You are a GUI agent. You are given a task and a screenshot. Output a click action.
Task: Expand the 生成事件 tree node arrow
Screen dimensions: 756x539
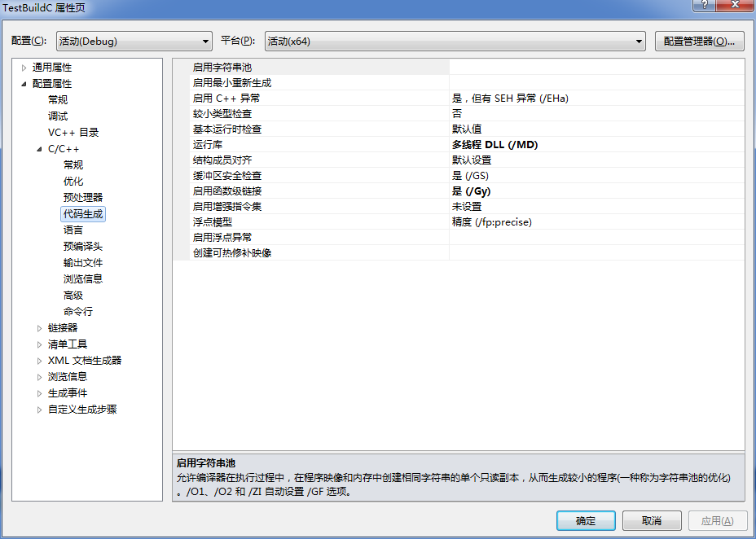pos(40,393)
